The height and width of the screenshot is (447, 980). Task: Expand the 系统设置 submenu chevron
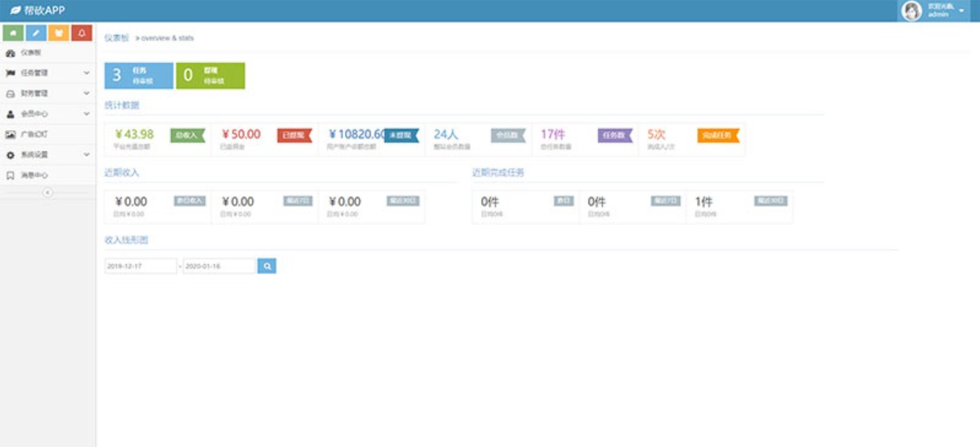pyautogui.click(x=86, y=154)
